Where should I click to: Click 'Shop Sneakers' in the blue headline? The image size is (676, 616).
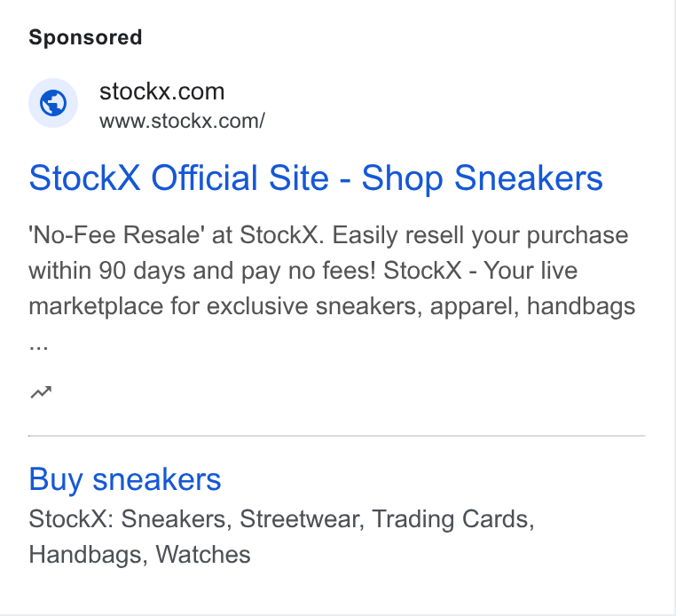click(x=482, y=178)
